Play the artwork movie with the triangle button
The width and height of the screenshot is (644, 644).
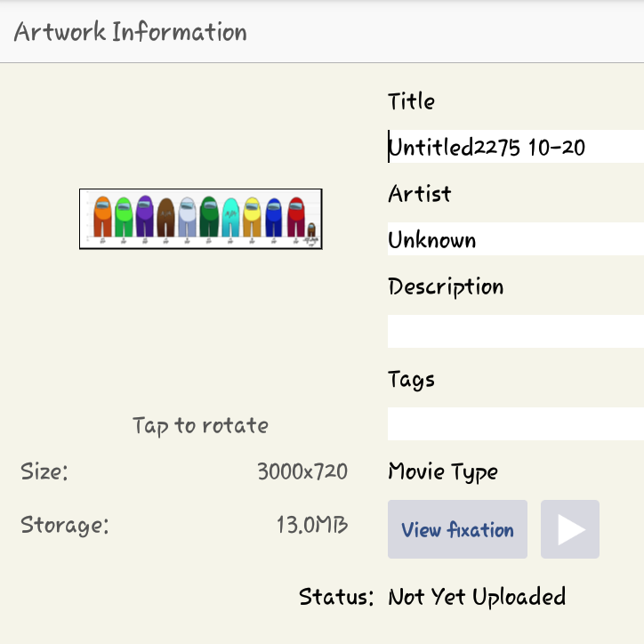coord(570,529)
